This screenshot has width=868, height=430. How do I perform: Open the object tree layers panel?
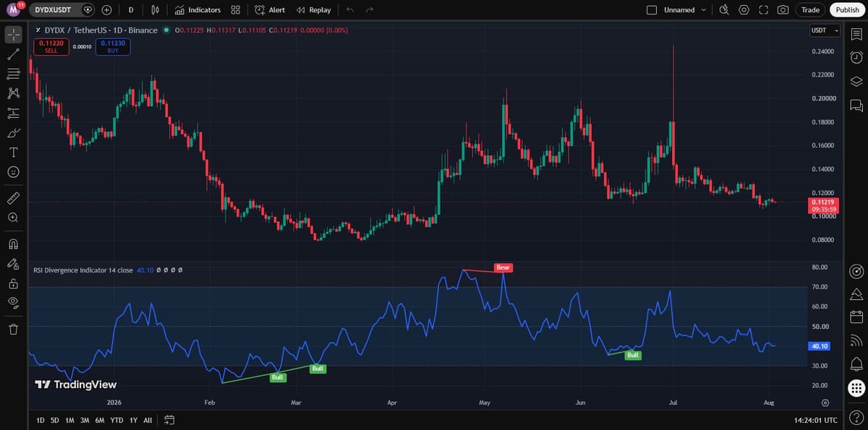click(x=856, y=81)
